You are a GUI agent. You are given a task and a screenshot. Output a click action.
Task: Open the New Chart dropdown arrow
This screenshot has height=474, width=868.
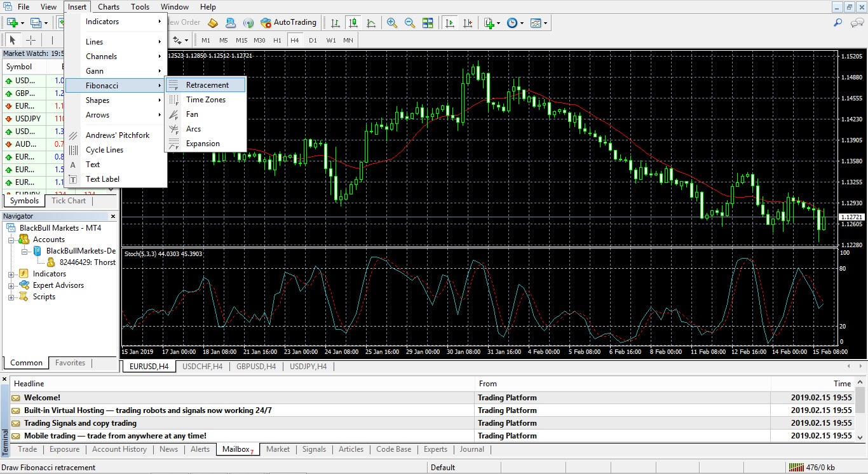click(x=22, y=24)
